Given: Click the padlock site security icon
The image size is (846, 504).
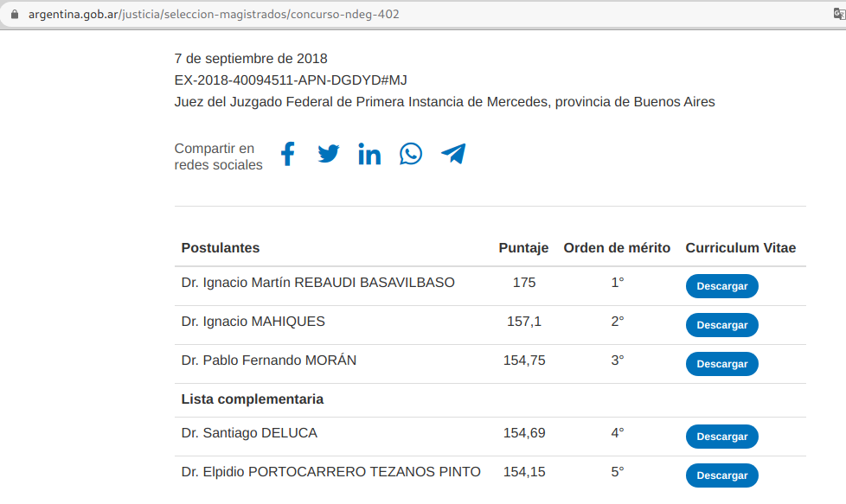Looking at the screenshot, I should (15, 14).
